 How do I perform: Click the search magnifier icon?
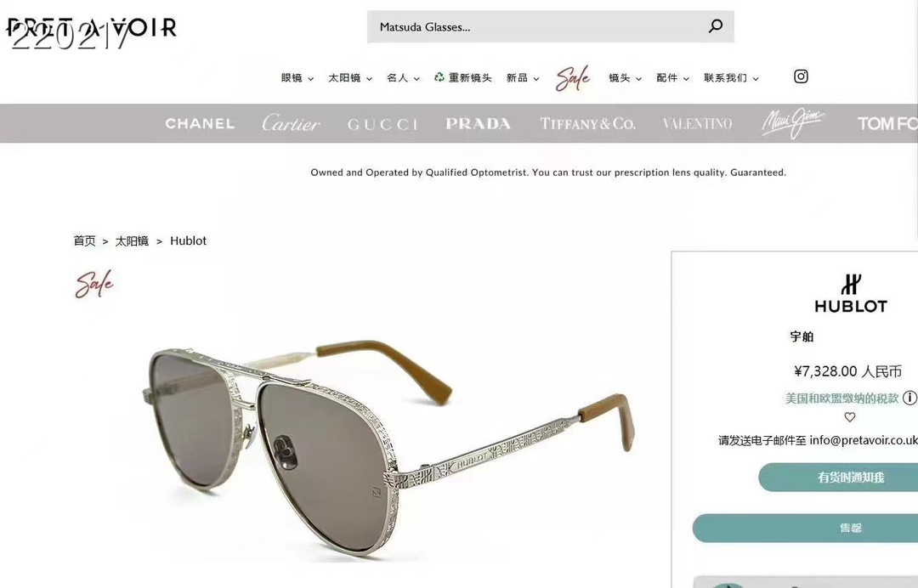(x=716, y=26)
